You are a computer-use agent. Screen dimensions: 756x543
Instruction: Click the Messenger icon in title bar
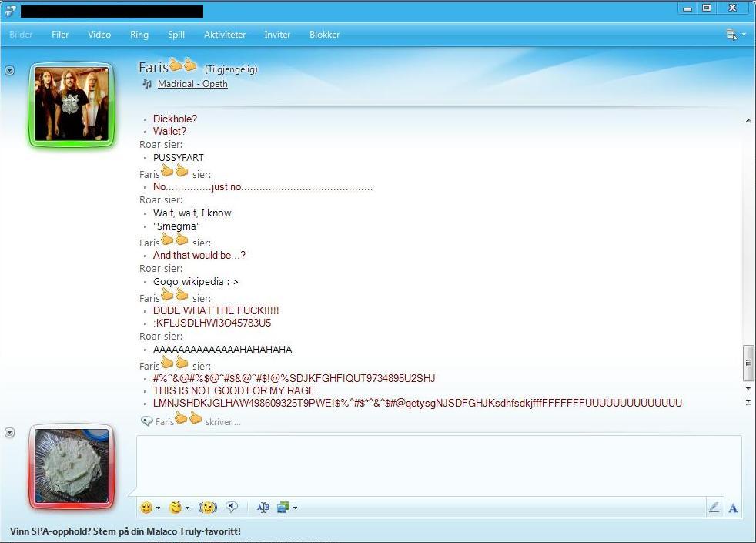[10, 11]
